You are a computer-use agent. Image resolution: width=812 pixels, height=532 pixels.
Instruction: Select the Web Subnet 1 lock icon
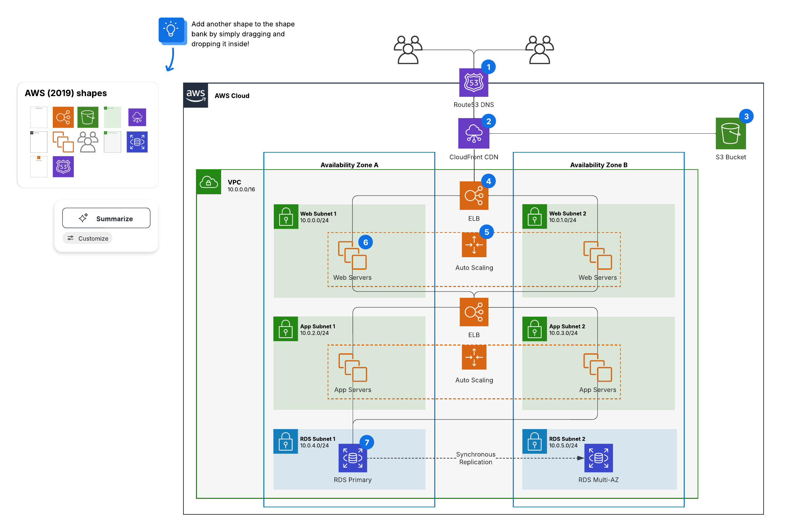click(x=286, y=217)
